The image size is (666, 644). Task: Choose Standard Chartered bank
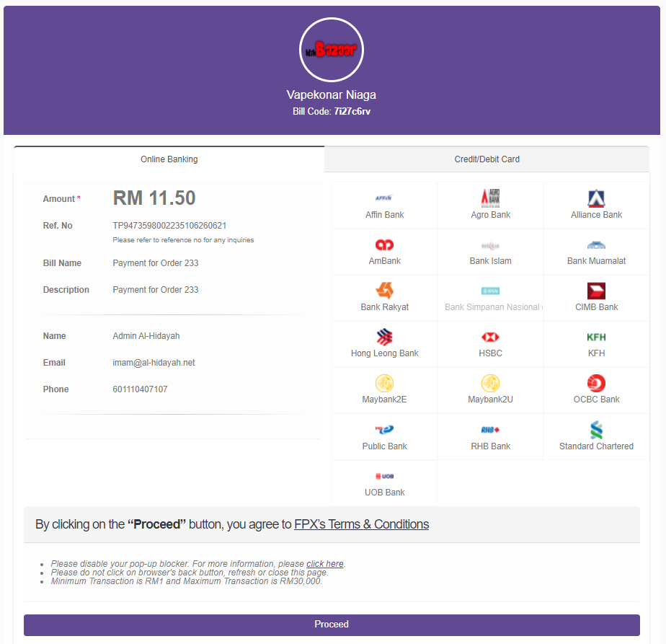tap(596, 430)
